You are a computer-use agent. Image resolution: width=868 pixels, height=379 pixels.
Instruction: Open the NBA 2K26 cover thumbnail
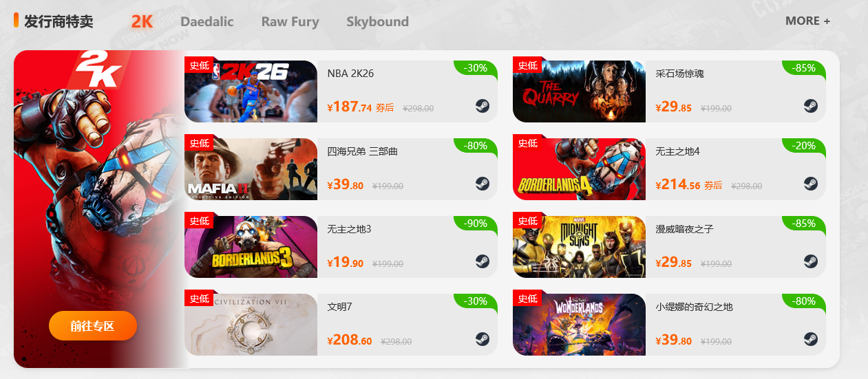click(251, 91)
